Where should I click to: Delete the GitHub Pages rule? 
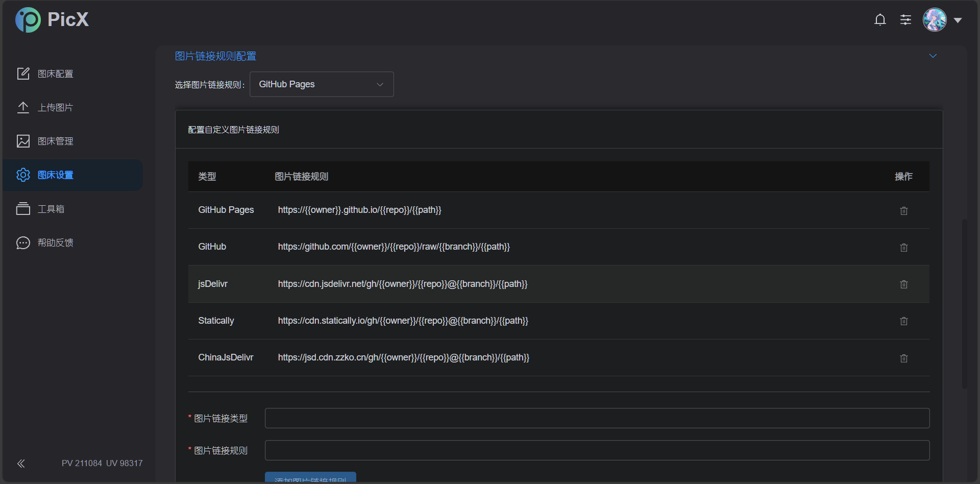(904, 211)
